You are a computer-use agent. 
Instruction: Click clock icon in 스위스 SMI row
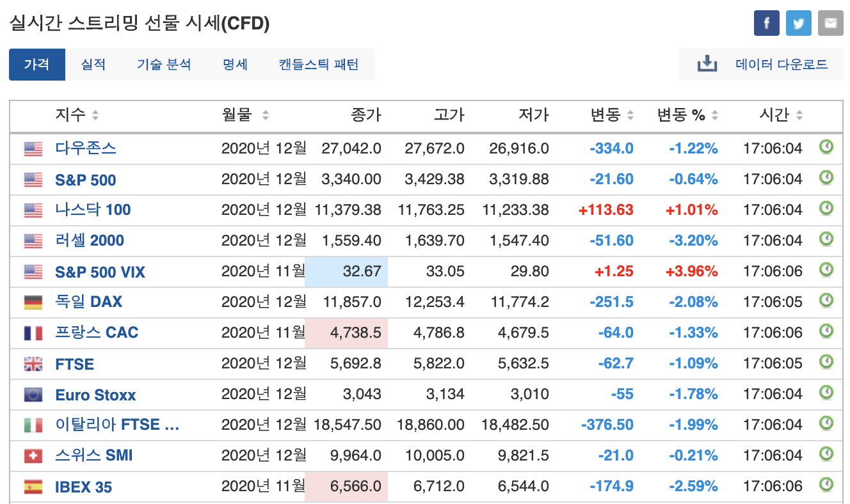(826, 453)
